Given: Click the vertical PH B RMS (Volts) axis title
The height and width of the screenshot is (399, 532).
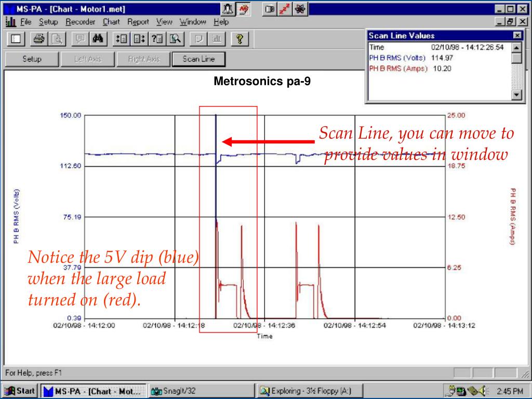Looking at the screenshot, I should (16, 216).
